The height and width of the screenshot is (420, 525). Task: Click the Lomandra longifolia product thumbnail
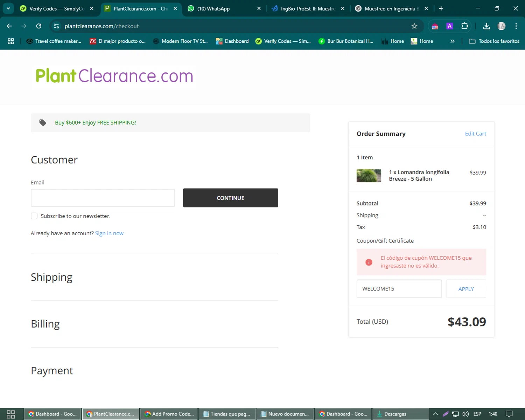pyautogui.click(x=369, y=175)
